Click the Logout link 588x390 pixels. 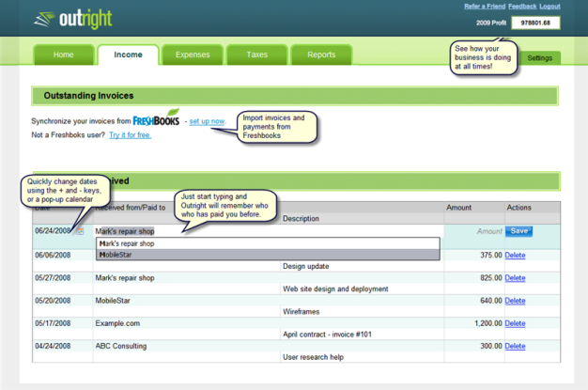tap(549, 7)
